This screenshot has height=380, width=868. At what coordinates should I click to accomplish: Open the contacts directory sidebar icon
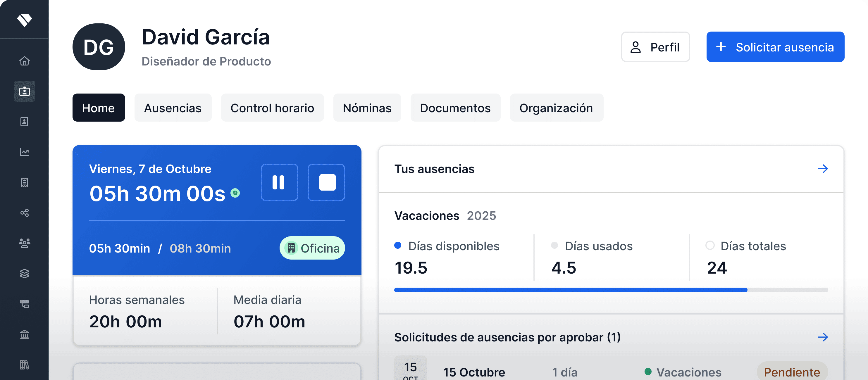tap(24, 122)
